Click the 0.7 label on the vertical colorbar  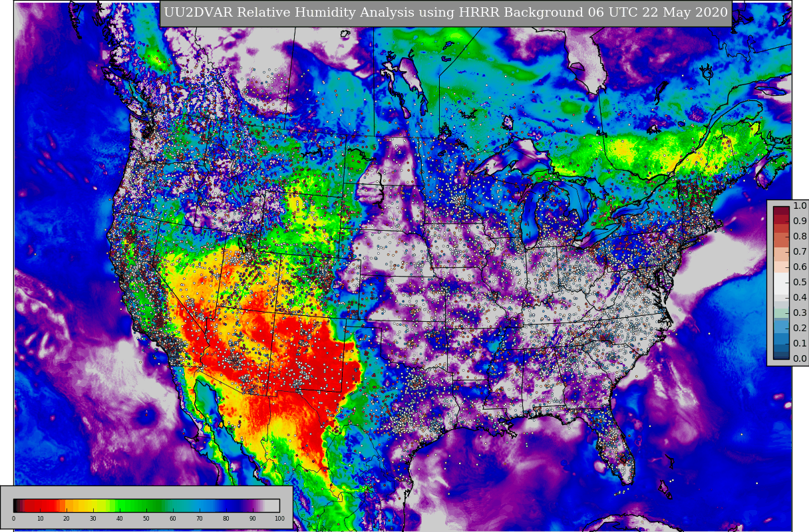point(800,252)
